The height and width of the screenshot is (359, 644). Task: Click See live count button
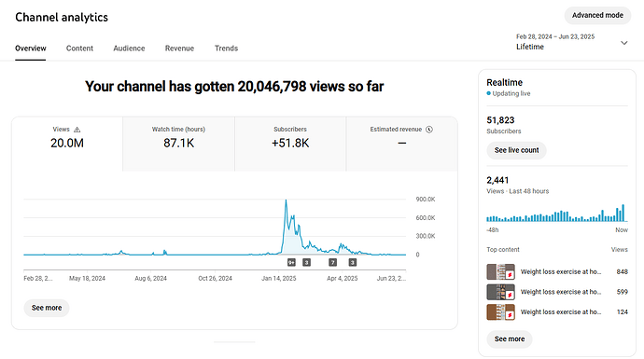(516, 150)
